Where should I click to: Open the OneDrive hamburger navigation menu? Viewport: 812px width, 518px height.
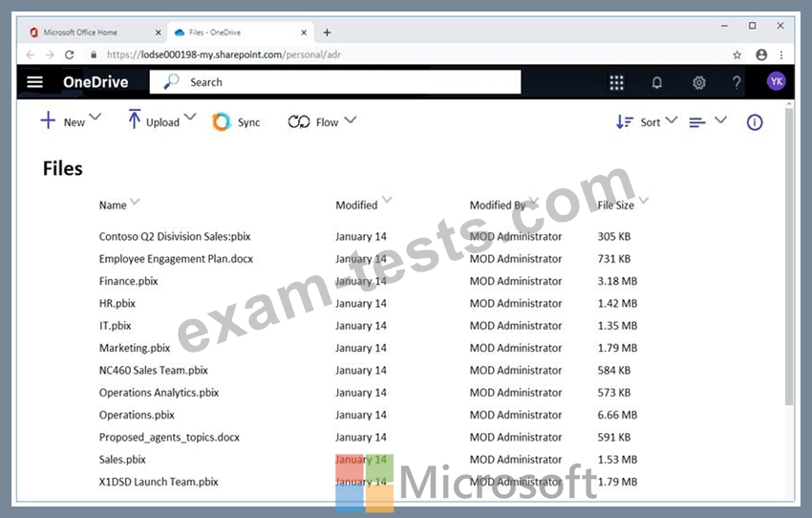pos(34,82)
